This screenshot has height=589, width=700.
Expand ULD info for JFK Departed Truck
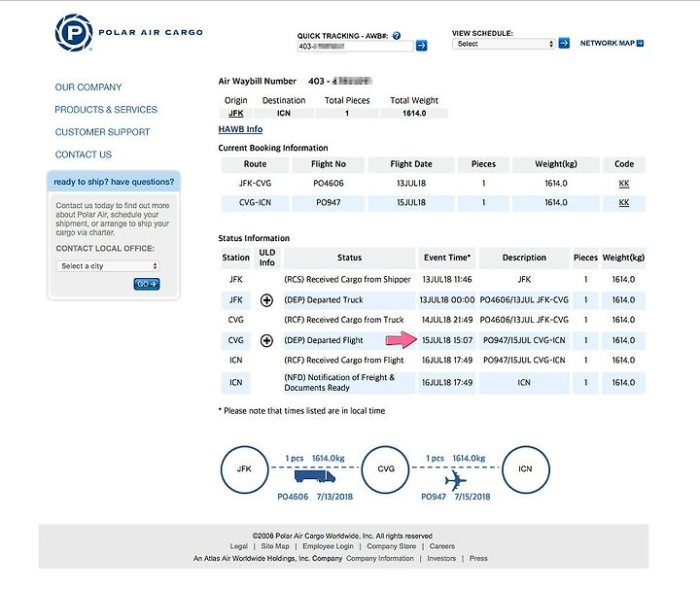point(266,300)
